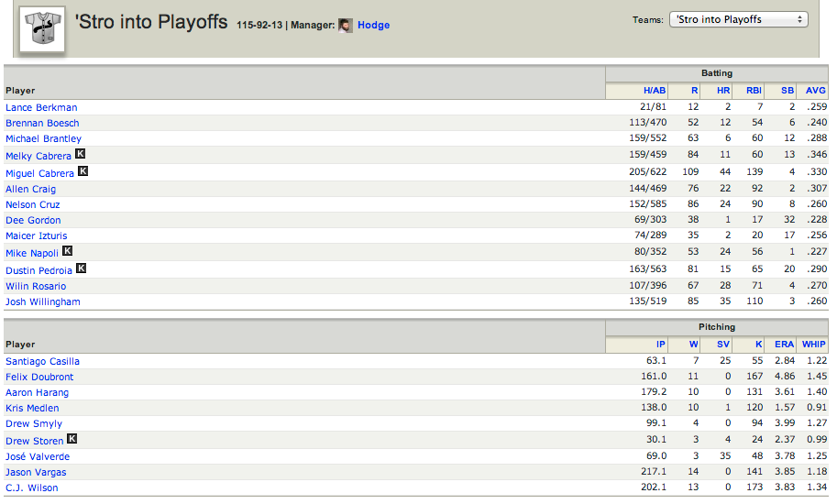Open José Valverde player page
Image resolution: width=837 pixels, height=504 pixels.
38,456
